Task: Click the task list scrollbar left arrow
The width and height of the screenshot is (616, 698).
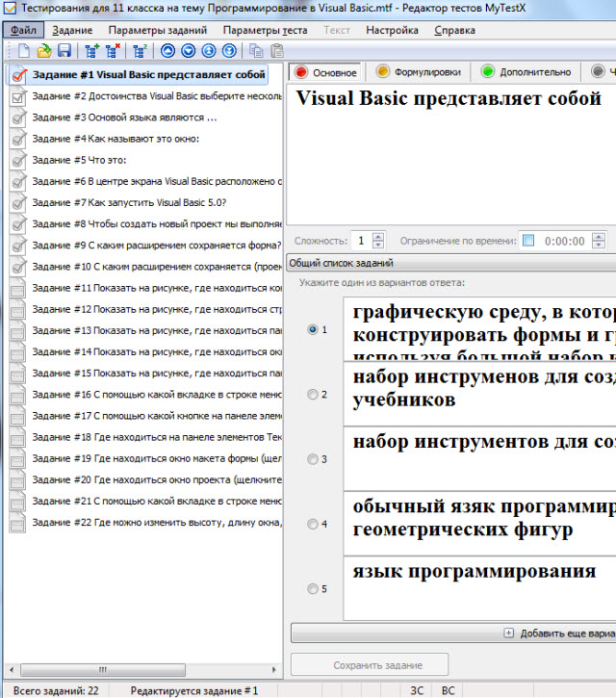Action: click(12, 669)
